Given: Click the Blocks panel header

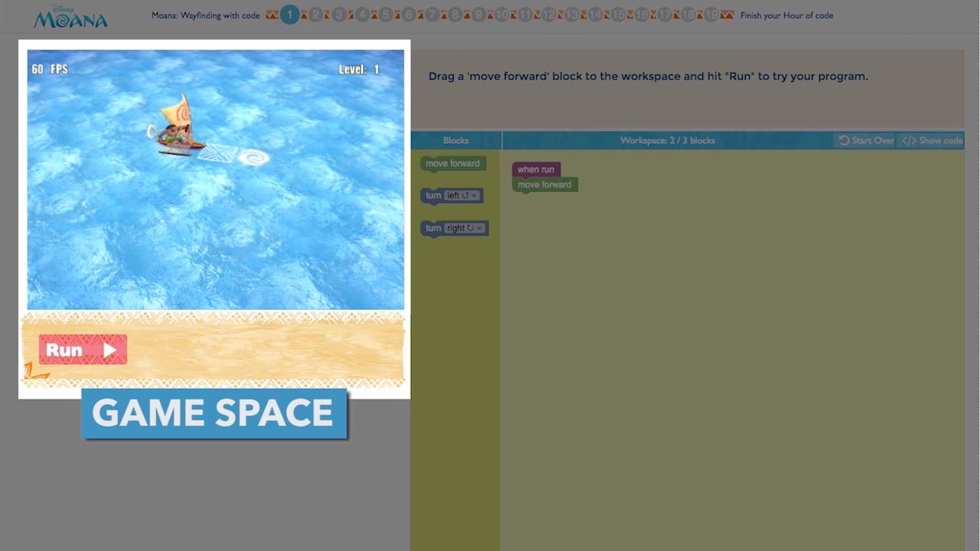Looking at the screenshot, I should click(456, 141).
